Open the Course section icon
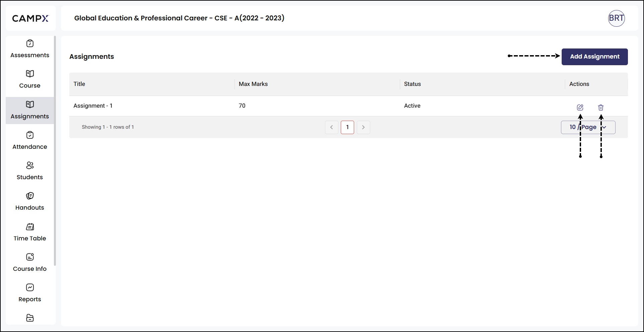This screenshot has height=332, width=644. tap(30, 74)
